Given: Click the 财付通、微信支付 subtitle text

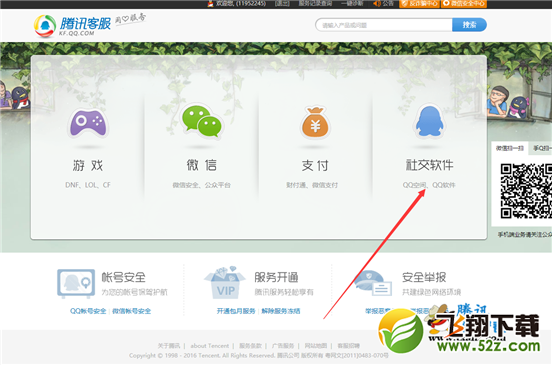Looking at the screenshot, I should tap(312, 185).
